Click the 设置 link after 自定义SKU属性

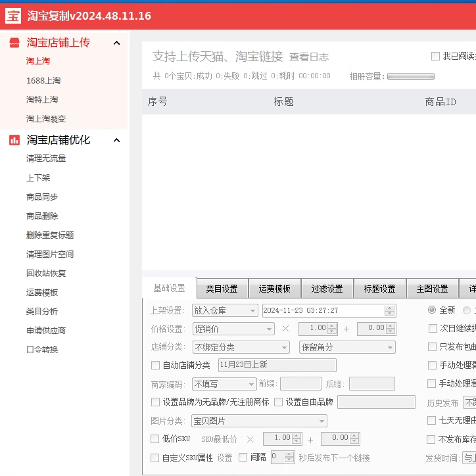225,458
